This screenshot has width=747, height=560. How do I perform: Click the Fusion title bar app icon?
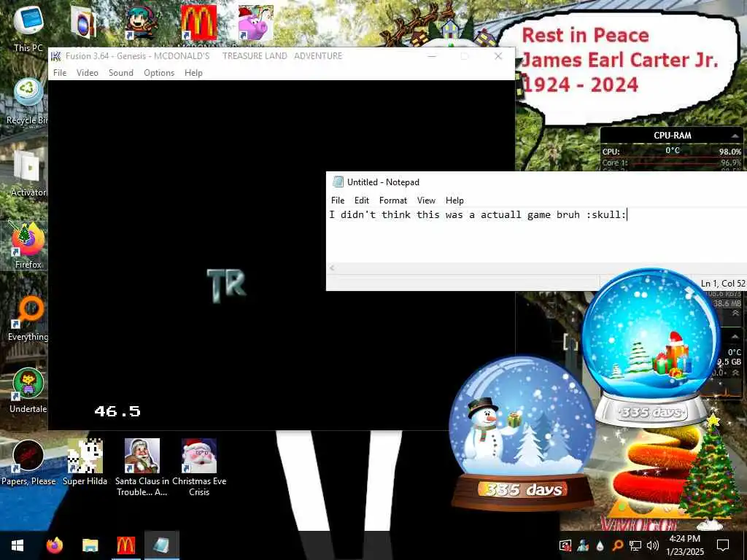point(55,56)
